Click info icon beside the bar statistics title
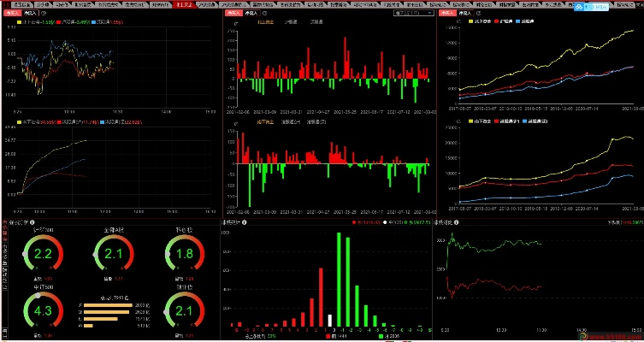 pyautogui.click(x=246, y=222)
